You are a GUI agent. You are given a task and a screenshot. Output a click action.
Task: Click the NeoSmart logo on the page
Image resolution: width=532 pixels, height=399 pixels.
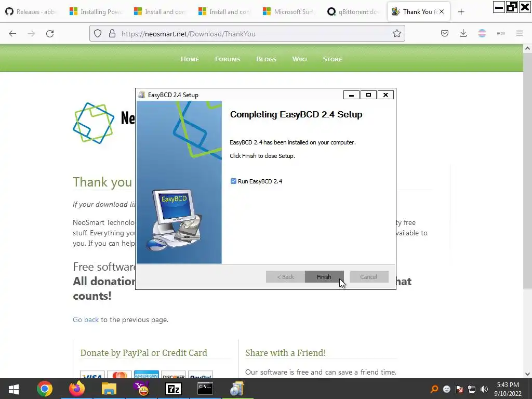coord(94,123)
